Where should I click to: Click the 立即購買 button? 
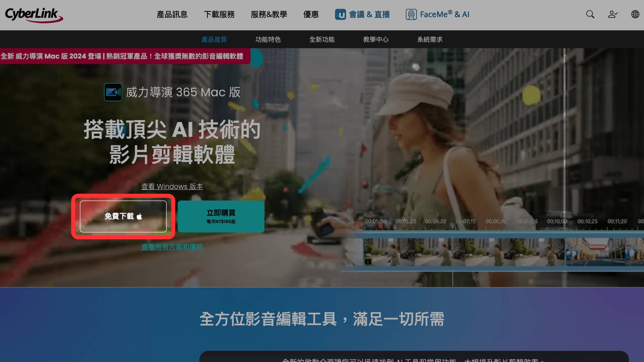point(221,217)
